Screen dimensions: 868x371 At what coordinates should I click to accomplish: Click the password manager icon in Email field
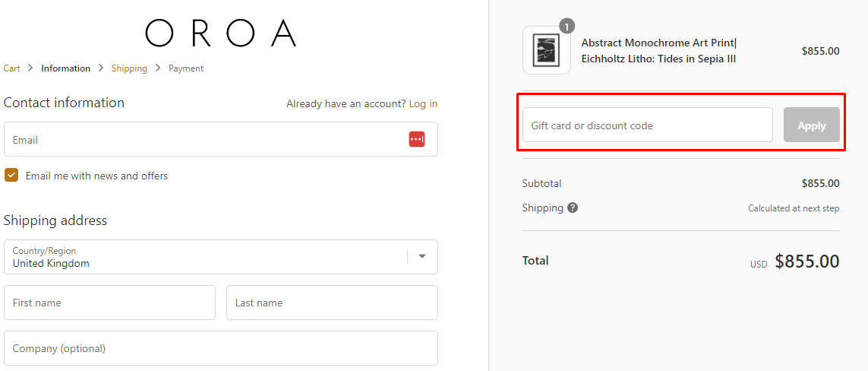pos(417,140)
